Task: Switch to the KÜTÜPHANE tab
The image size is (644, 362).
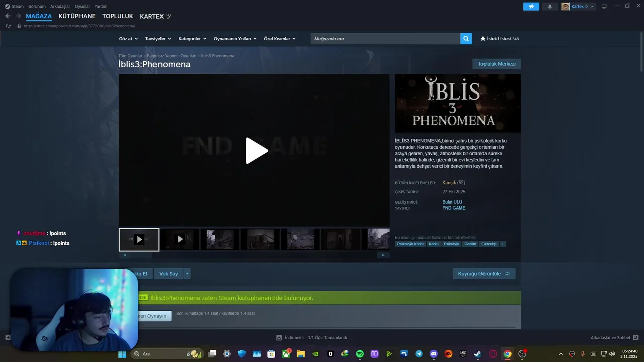Action: 77,16
